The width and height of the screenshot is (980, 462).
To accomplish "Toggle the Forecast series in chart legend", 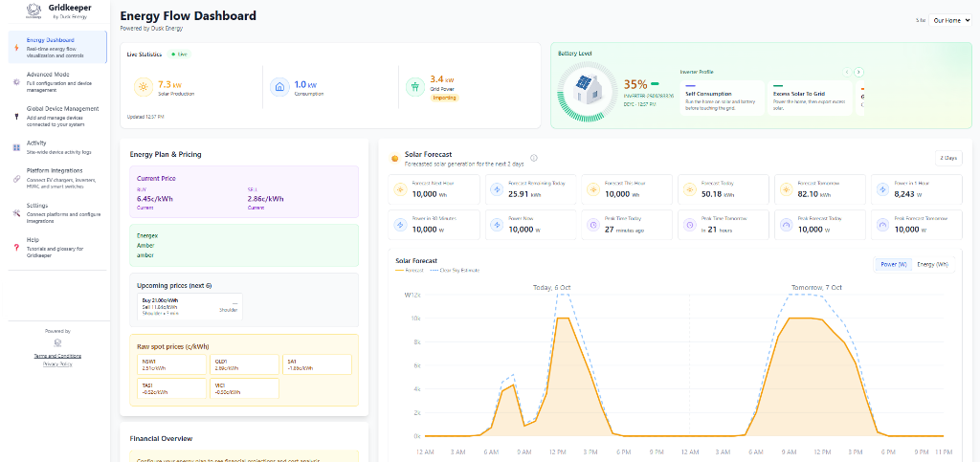I will click(410, 271).
